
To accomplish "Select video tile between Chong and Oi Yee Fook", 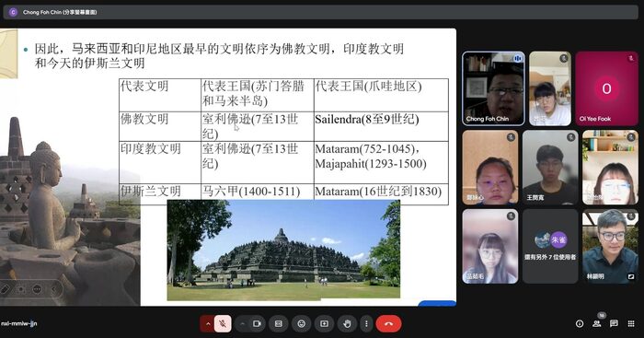I will pos(550,88).
